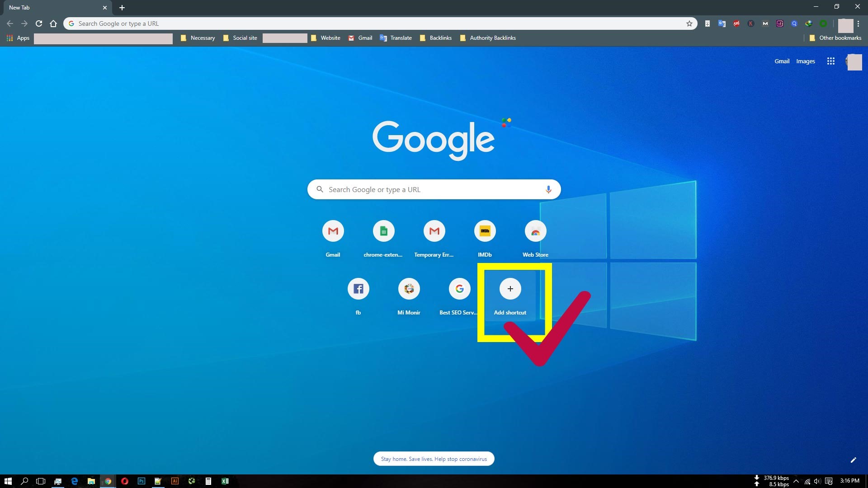
Task: Focus the center Google search box
Action: (434, 189)
